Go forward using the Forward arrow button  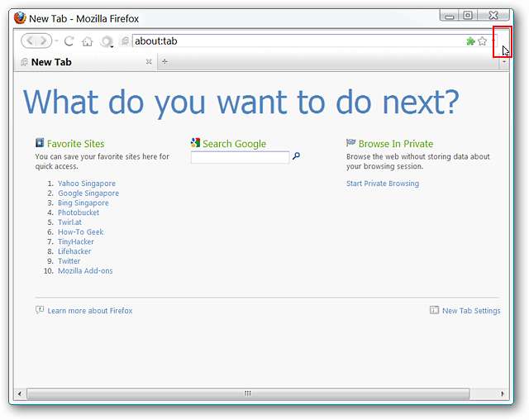coord(44,41)
